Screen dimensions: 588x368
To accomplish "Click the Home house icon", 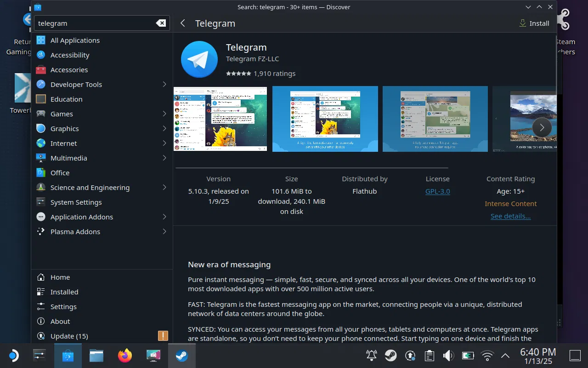I will (x=41, y=277).
